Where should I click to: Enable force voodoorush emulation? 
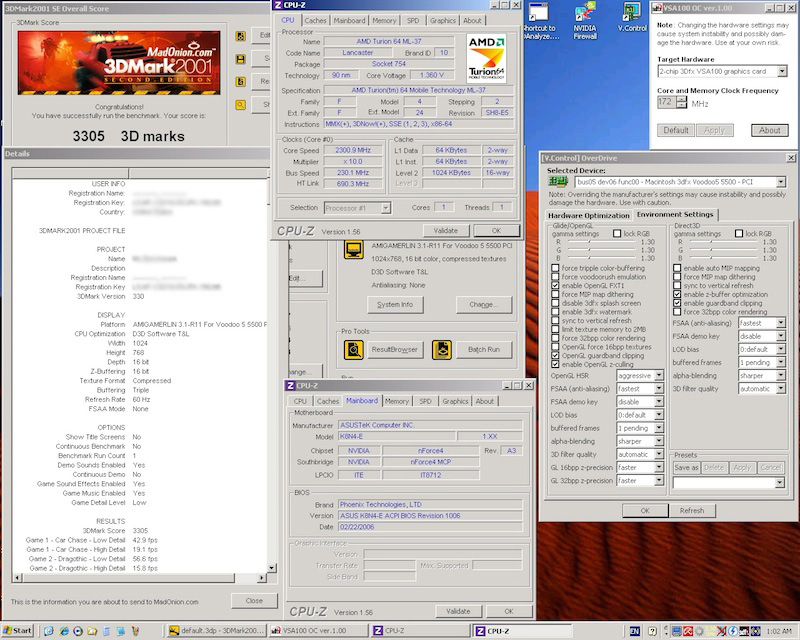coord(555,277)
